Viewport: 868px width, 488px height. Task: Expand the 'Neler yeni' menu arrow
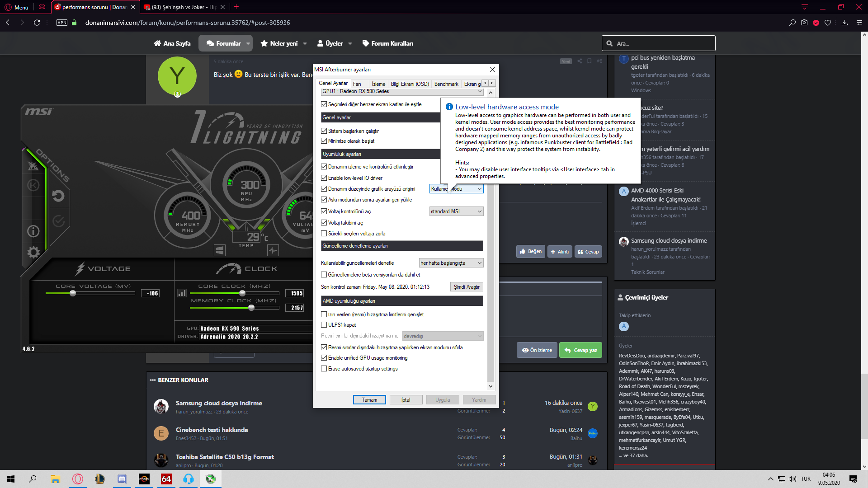click(305, 44)
